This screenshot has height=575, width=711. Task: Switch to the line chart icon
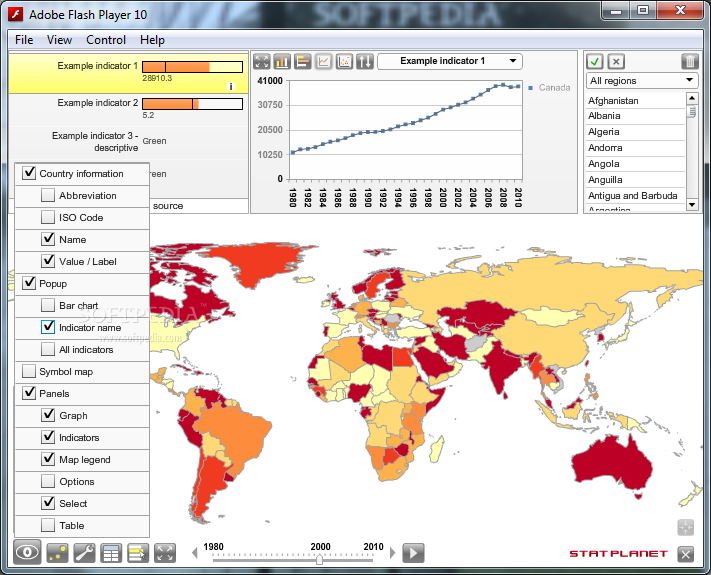pyautogui.click(x=323, y=61)
